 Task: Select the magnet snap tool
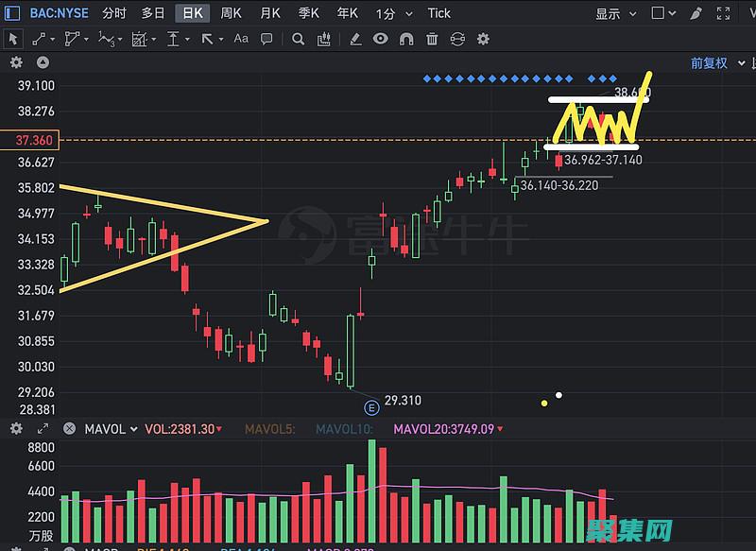coord(406,39)
